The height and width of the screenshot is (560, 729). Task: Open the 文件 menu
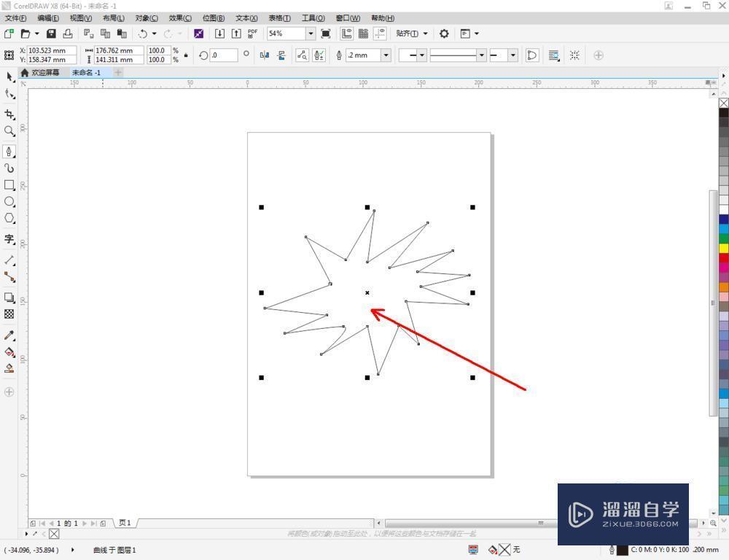pos(15,18)
